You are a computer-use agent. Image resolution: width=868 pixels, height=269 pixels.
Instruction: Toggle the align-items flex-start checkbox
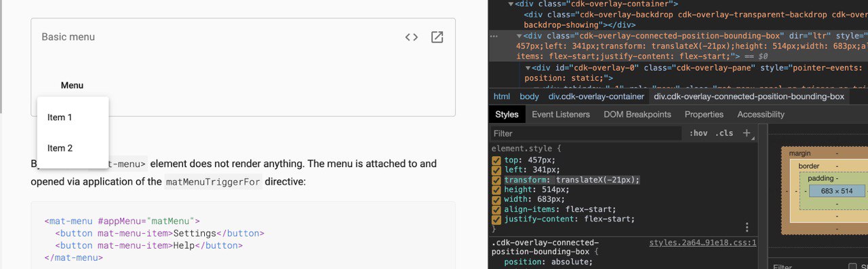click(x=496, y=209)
